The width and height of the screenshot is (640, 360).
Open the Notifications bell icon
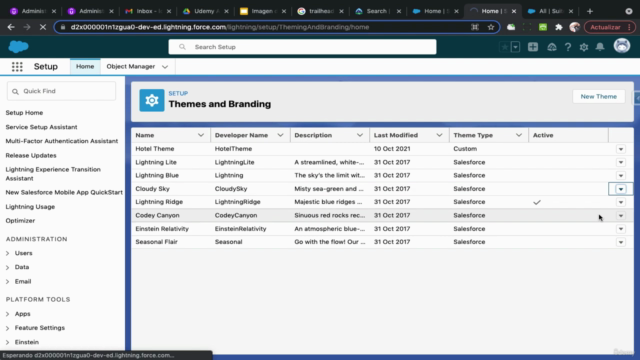click(600, 47)
